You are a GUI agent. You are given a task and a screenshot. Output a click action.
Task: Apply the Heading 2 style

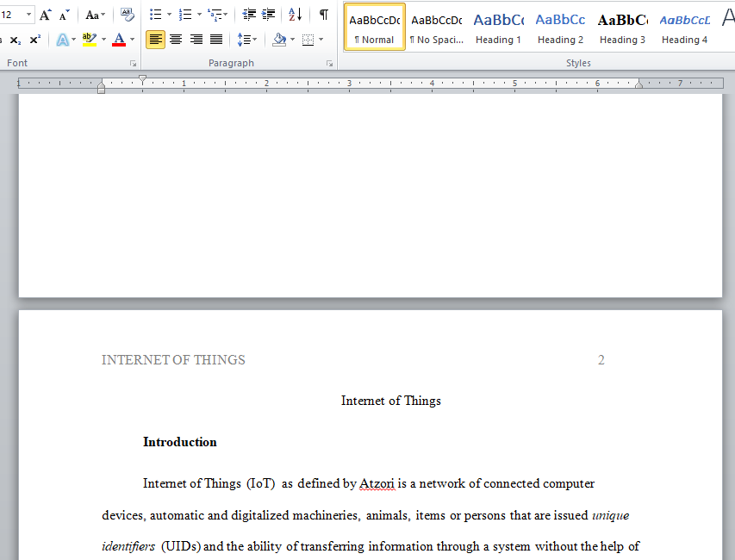pyautogui.click(x=560, y=27)
